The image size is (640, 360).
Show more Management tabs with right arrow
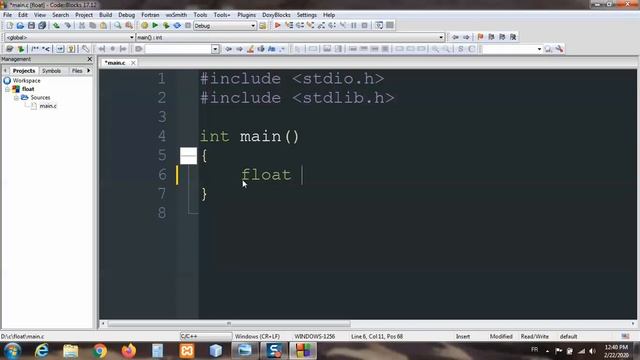click(x=89, y=71)
